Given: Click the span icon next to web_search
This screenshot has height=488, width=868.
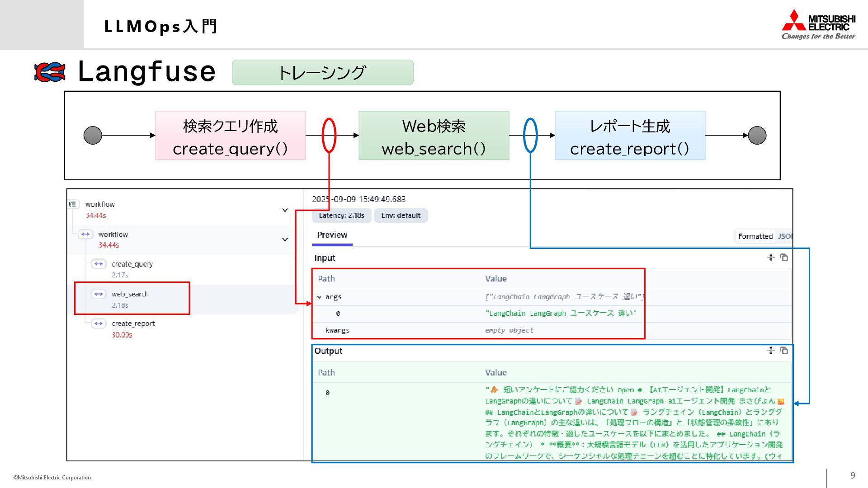Looking at the screenshot, I should click(x=99, y=294).
